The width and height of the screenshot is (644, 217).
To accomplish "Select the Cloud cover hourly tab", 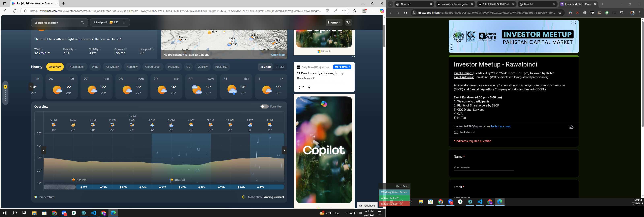I will pyautogui.click(x=153, y=67).
